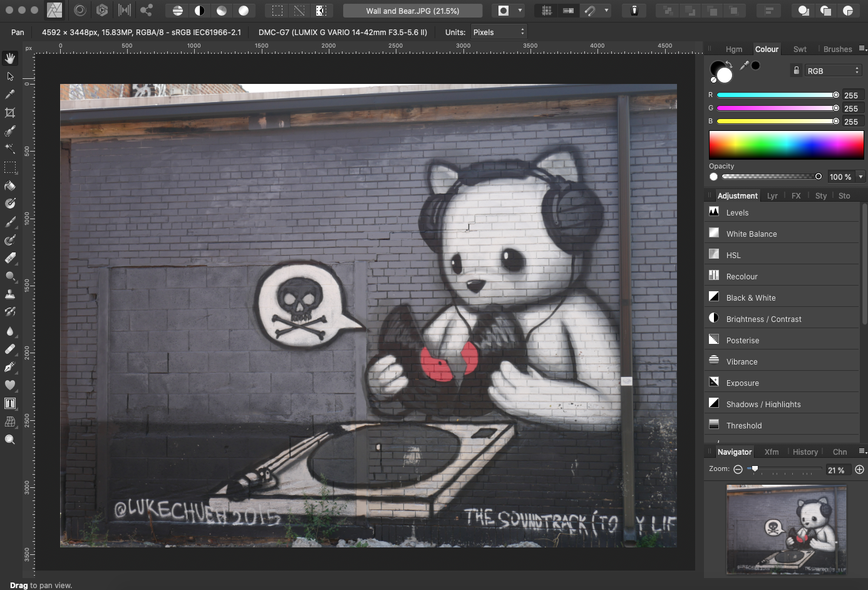Toggle the colour protect lock
Viewport: 868px width, 590px height.
(797, 71)
